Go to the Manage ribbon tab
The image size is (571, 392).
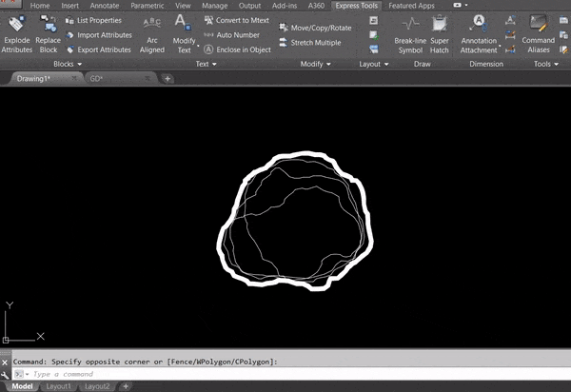coord(214,6)
